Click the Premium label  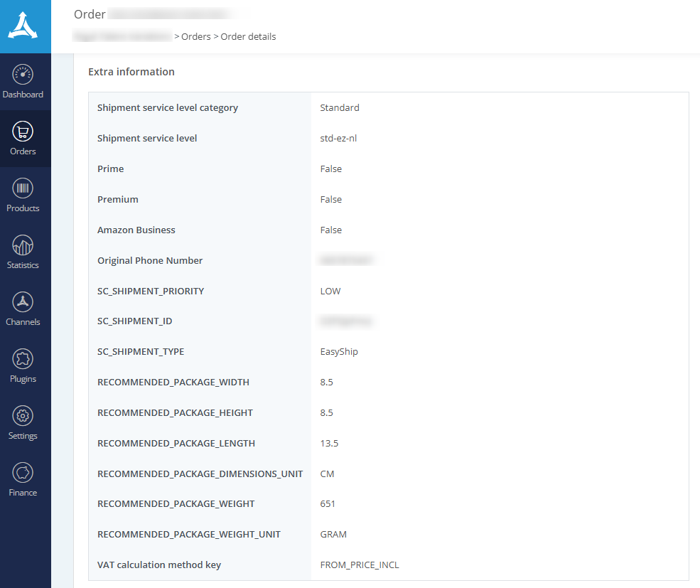tap(118, 199)
